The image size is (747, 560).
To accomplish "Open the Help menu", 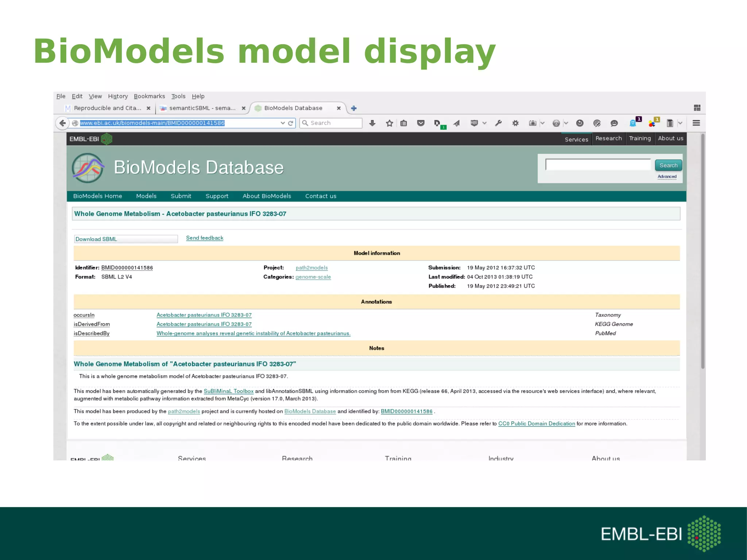I will pyautogui.click(x=198, y=96).
